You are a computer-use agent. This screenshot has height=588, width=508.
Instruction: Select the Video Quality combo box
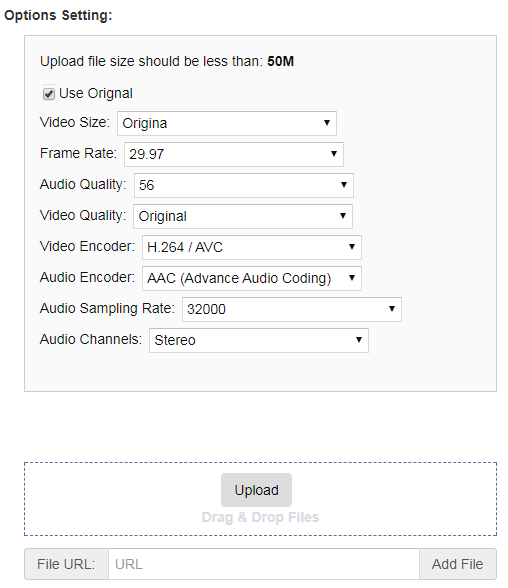[243, 216]
